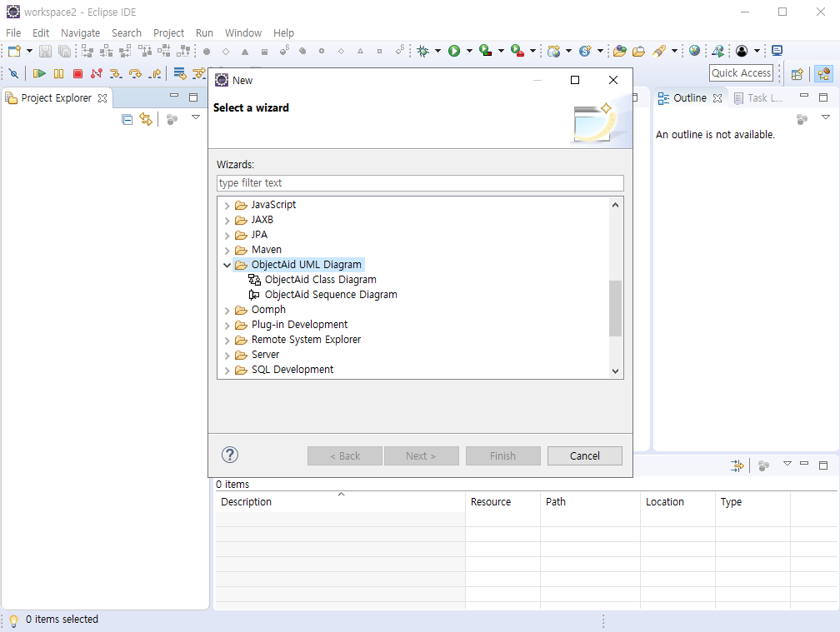The image size is (840, 632).
Task: Open the Help menu
Action: tap(283, 33)
